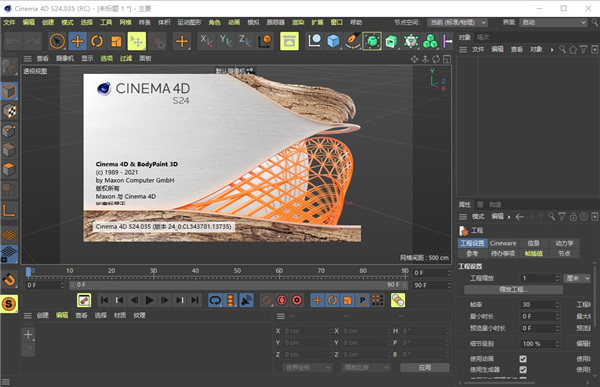Screen dimensions: 600x387
Task: Toggle sound playback speaker icon
Action: pyautogui.click(x=246, y=300)
